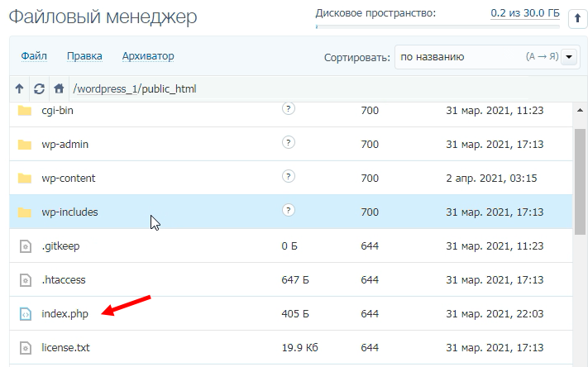
Task: Click the 19.9 Кб size of license.txt
Action: click(299, 348)
